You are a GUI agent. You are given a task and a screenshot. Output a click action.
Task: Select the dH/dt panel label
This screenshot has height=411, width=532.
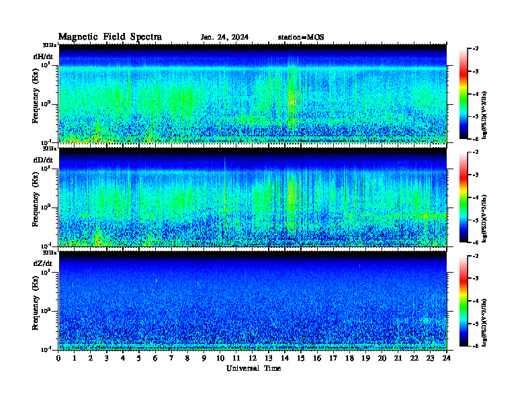[x=43, y=56]
